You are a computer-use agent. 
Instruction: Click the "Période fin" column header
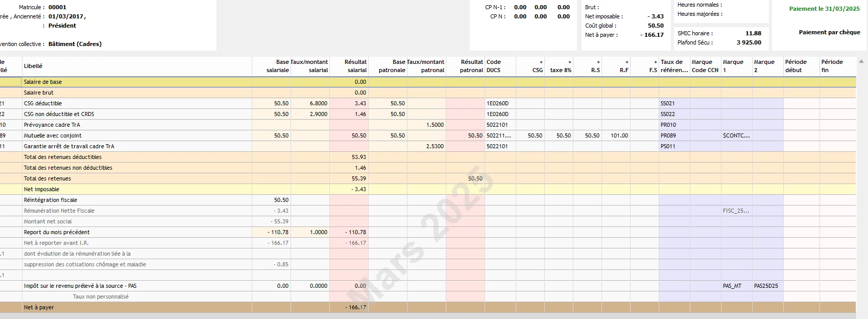[837, 66]
